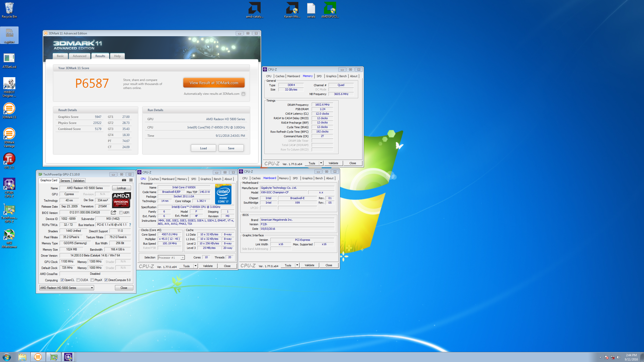This screenshot has width=644, height=362.
Task: Toggle the DirectCompute 5.0 checkbox
Action: (x=106, y=280)
